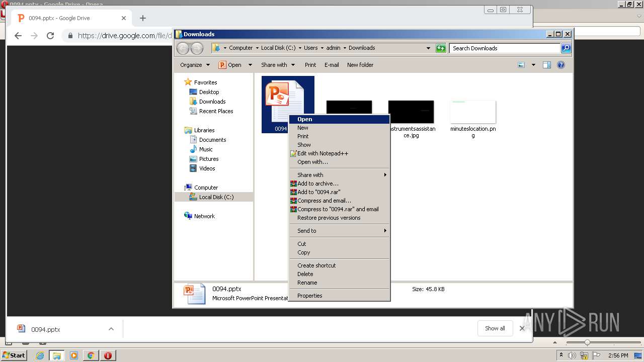
Task: Click the Explorer forward arrow button
Action: tap(197, 48)
